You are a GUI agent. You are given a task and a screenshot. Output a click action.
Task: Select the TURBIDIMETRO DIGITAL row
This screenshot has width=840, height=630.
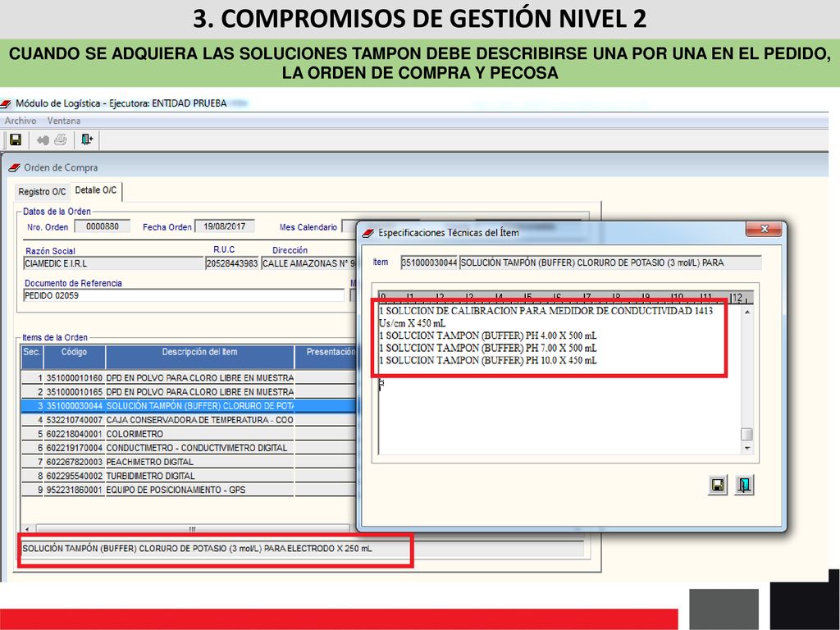pos(189,476)
